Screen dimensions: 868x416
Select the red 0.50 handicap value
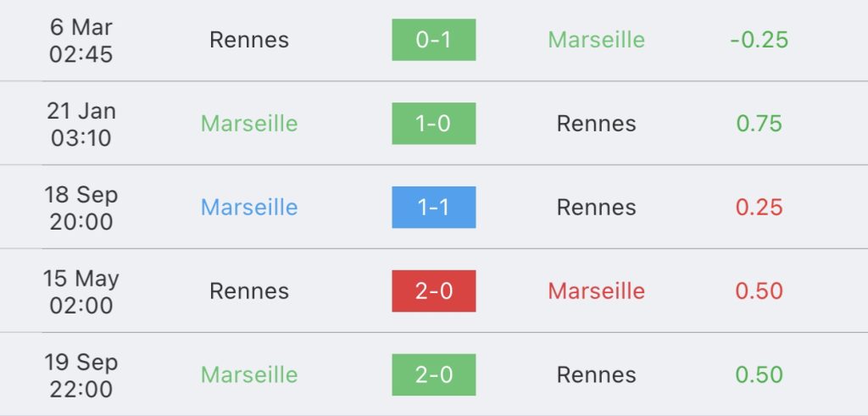tap(759, 291)
